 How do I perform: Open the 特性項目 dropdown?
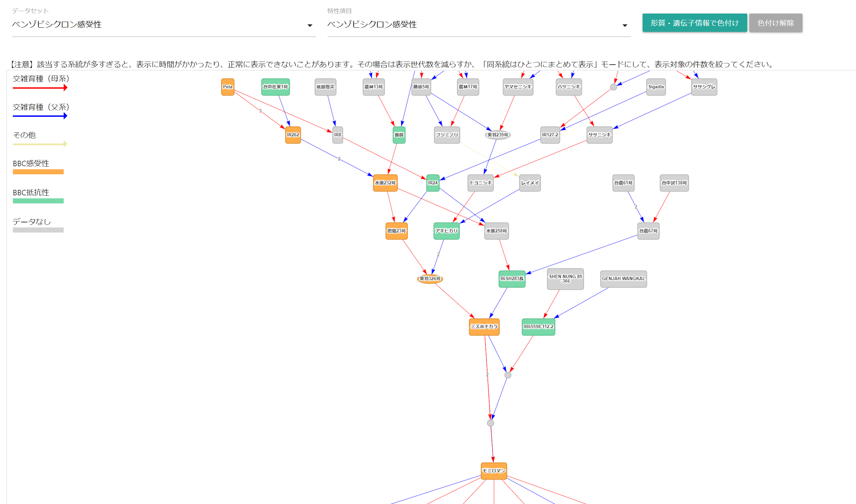tap(476, 24)
